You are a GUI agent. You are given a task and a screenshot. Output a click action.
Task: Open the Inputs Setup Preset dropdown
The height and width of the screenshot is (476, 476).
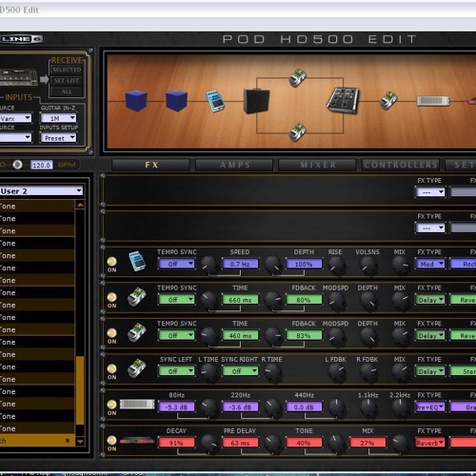coord(59,138)
